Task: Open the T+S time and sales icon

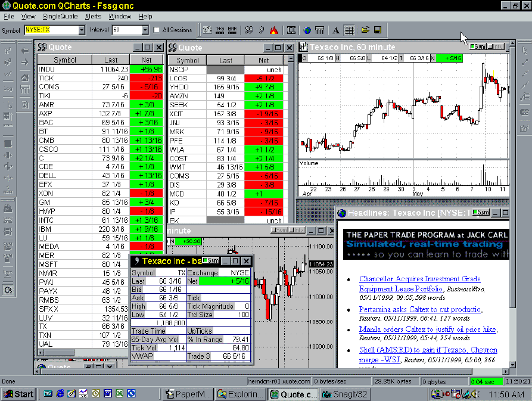Action: [219, 30]
